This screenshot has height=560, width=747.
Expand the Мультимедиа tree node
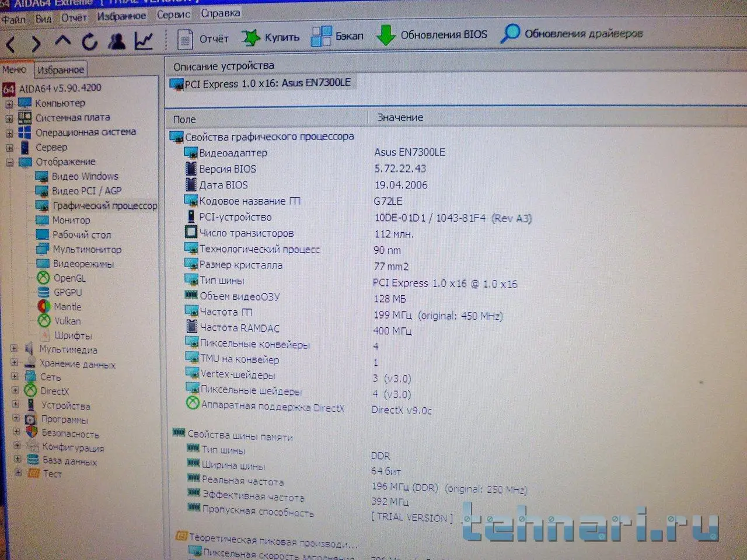[x=14, y=349]
